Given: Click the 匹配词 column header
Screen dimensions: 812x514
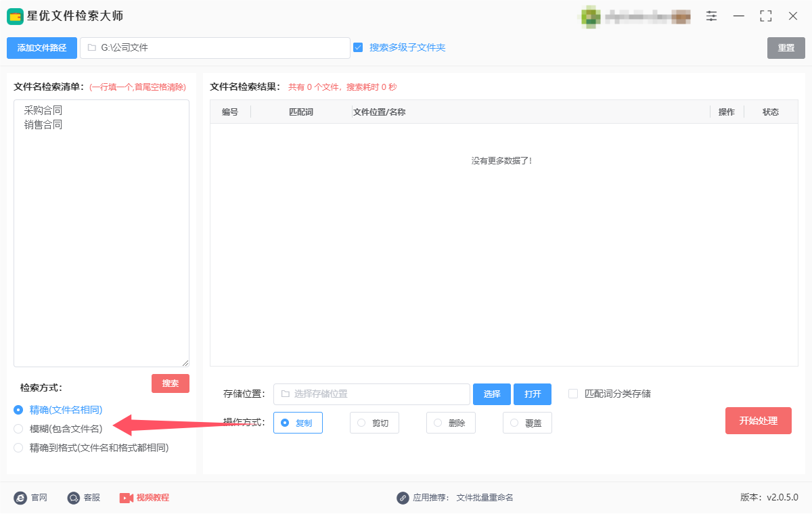Looking at the screenshot, I should 301,112.
